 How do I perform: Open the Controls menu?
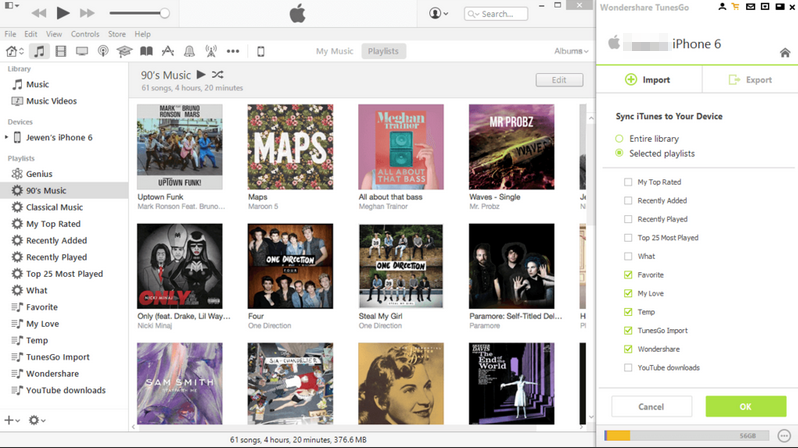point(84,34)
